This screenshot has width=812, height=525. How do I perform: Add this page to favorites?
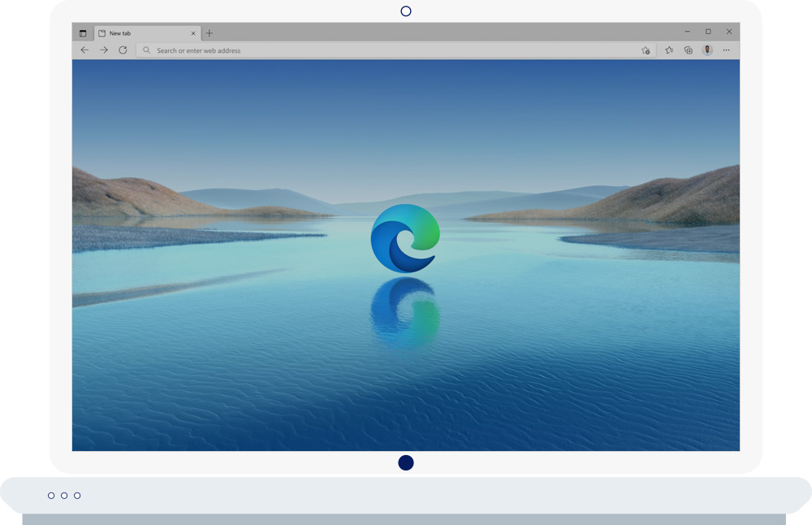(x=646, y=50)
